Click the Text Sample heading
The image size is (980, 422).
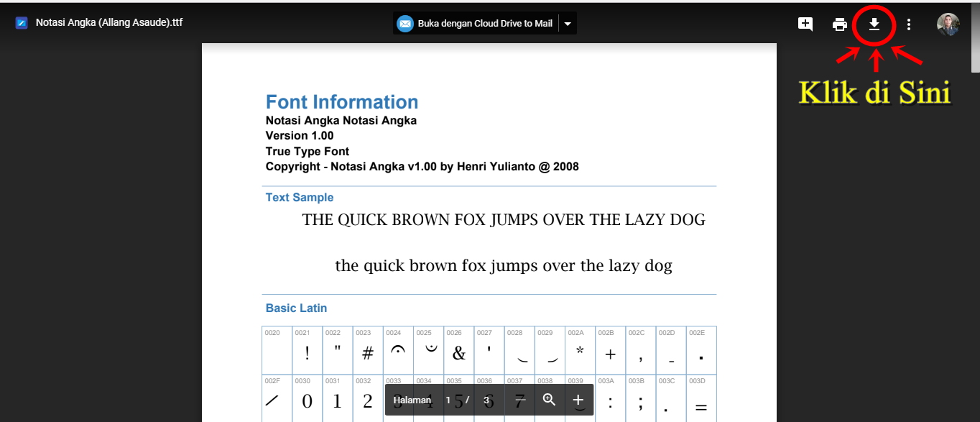(x=300, y=198)
